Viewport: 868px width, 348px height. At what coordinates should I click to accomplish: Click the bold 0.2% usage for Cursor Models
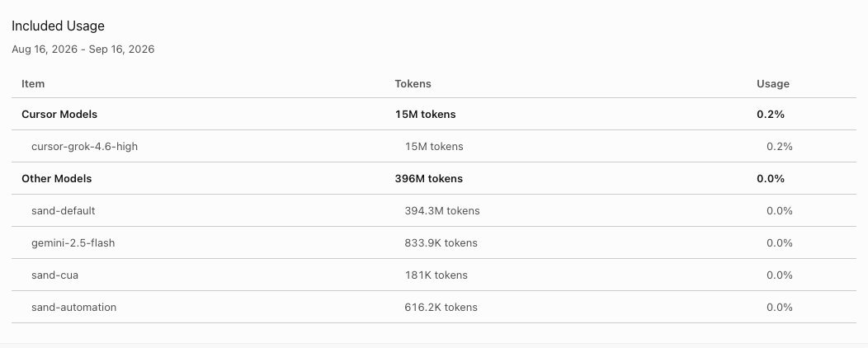(771, 115)
